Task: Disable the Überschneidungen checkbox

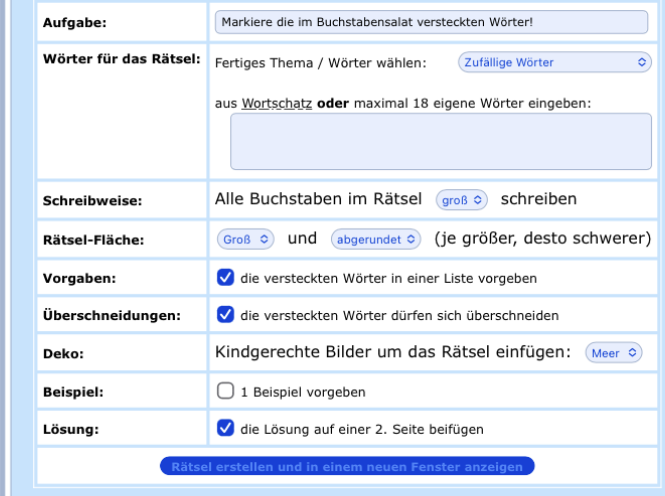Action: pos(226,315)
